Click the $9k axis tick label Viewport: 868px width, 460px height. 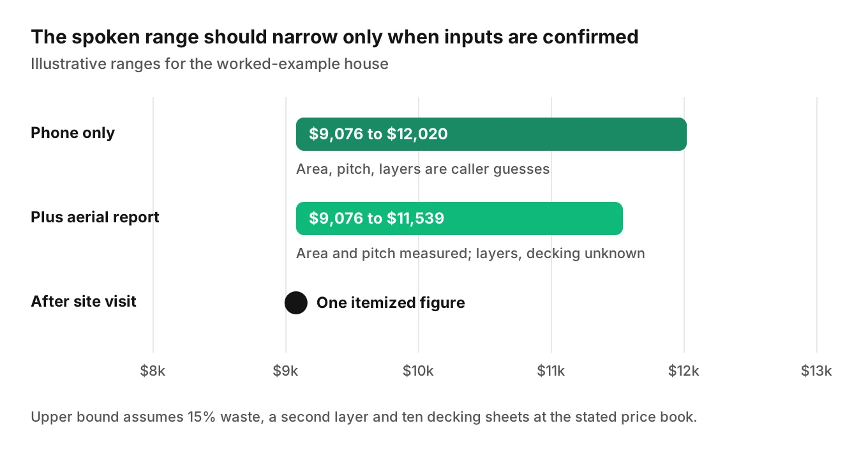286,371
